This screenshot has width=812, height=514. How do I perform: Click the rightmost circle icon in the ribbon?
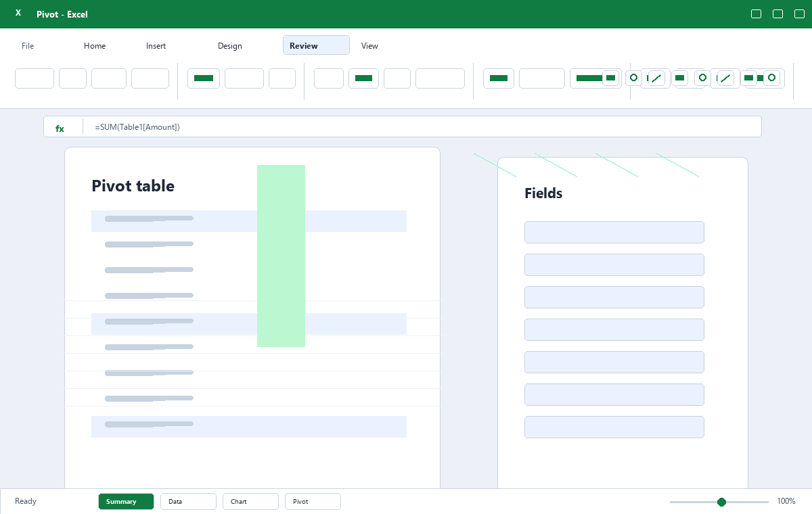771,78
